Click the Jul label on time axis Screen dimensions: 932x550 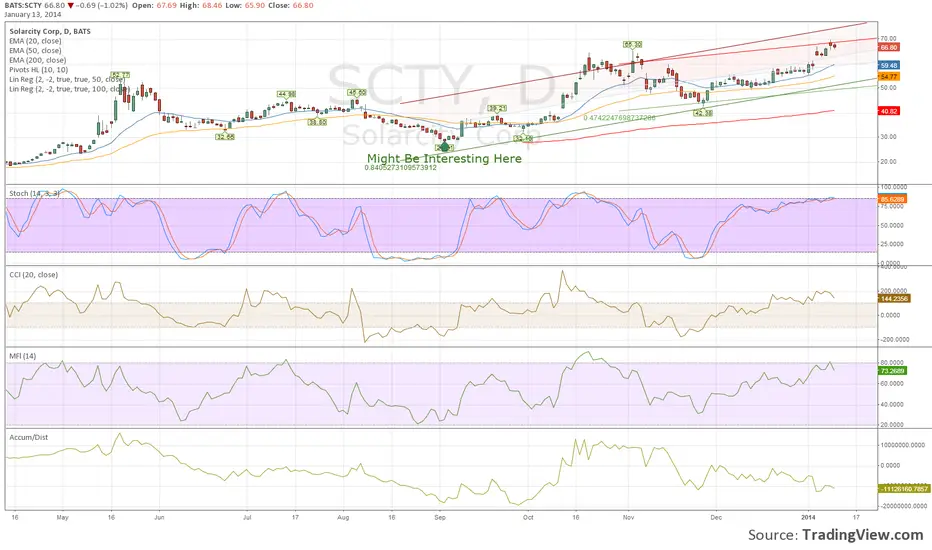247,517
